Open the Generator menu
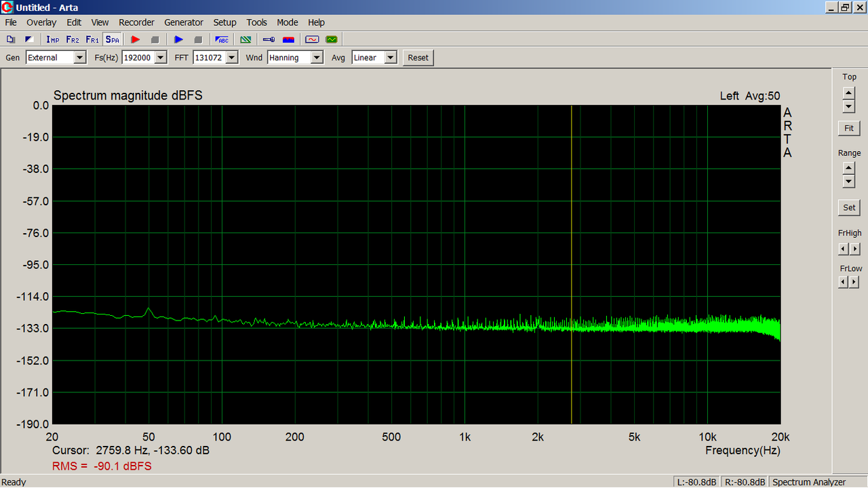 click(x=184, y=22)
